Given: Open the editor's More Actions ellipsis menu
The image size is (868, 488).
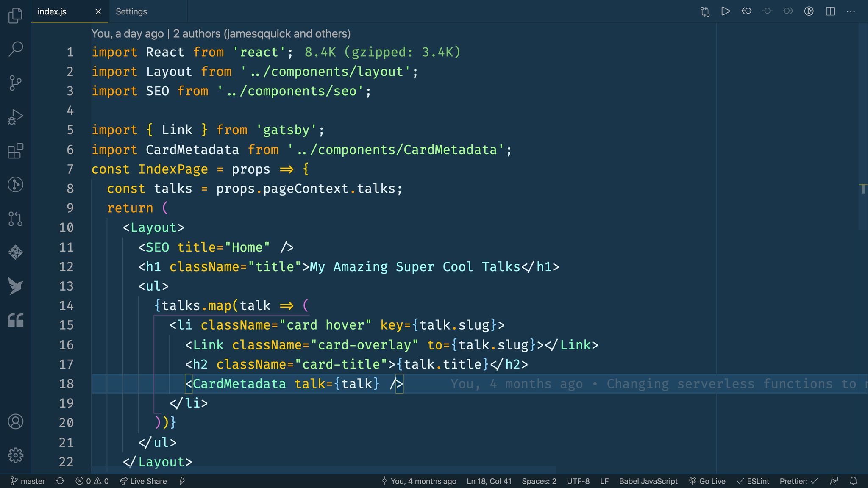Looking at the screenshot, I should tap(851, 11).
